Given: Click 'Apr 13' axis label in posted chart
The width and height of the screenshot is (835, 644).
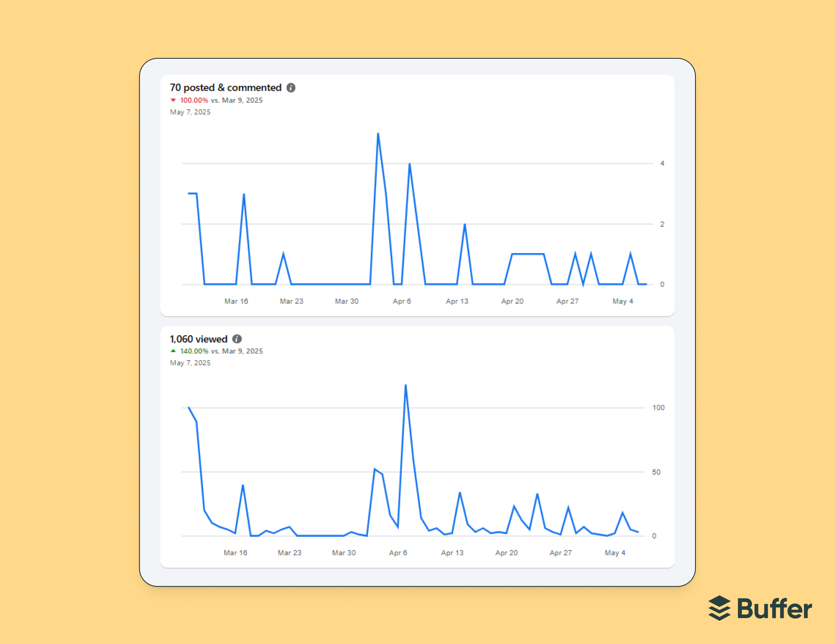Looking at the screenshot, I should (457, 301).
